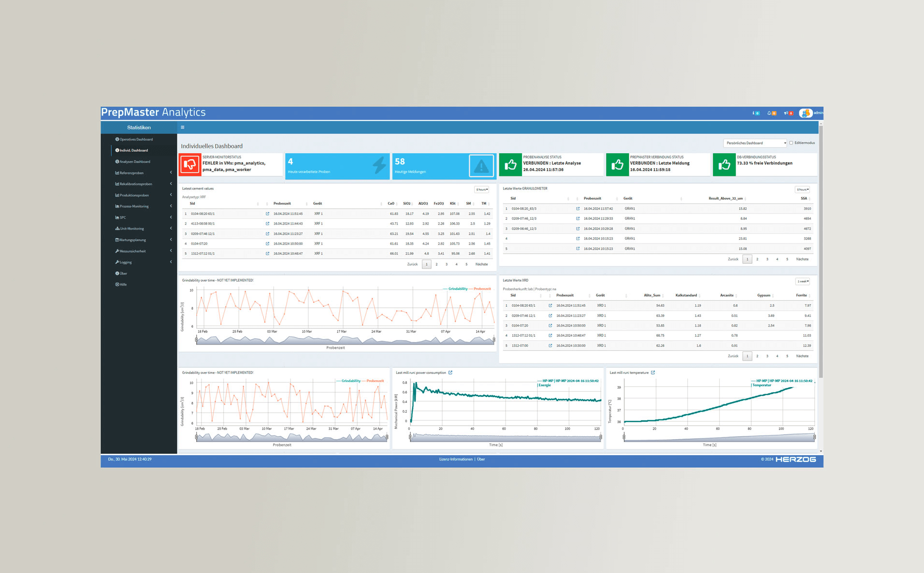924x573 pixels.
Task: Open XRD sample link for 0209-07:46 12/1
Action: pyautogui.click(x=550, y=316)
